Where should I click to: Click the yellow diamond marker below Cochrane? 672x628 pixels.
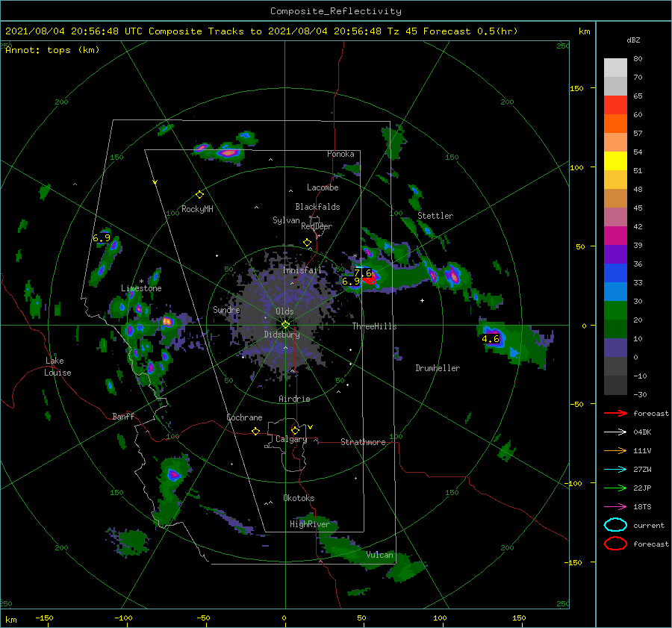tap(255, 431)
